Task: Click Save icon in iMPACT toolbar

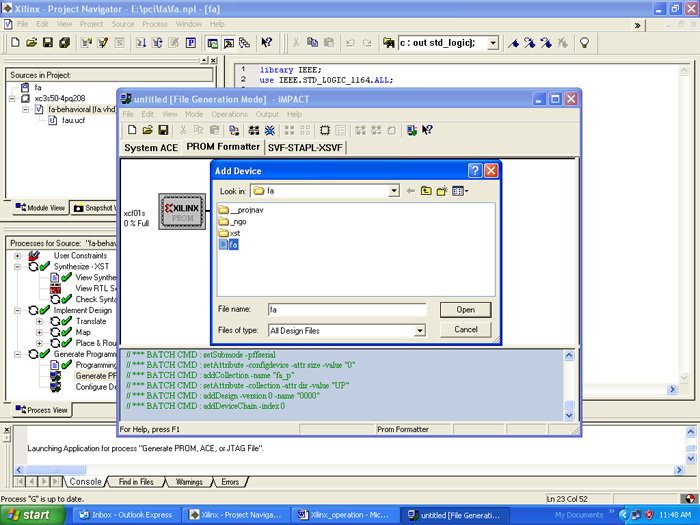Action: (163, 130)
